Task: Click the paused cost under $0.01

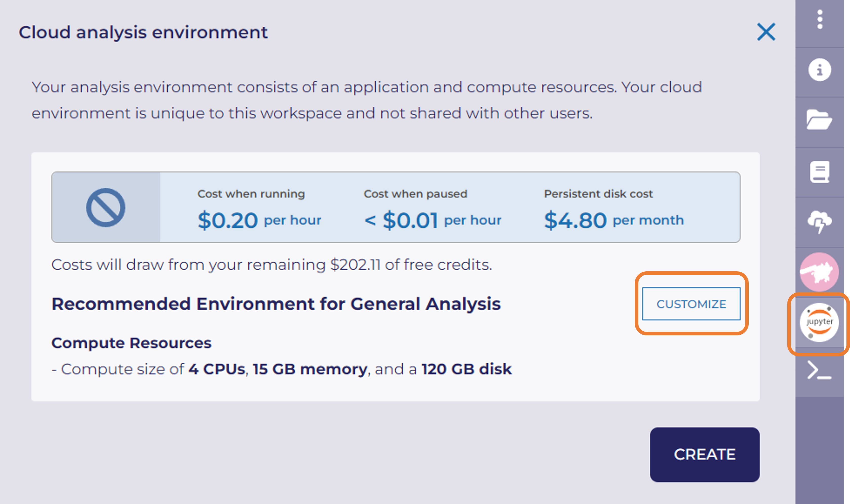Action: tap(432, 220)
